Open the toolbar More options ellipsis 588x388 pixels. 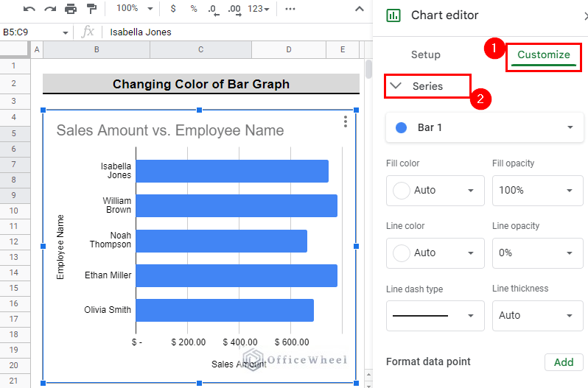(x=290, y=9)
